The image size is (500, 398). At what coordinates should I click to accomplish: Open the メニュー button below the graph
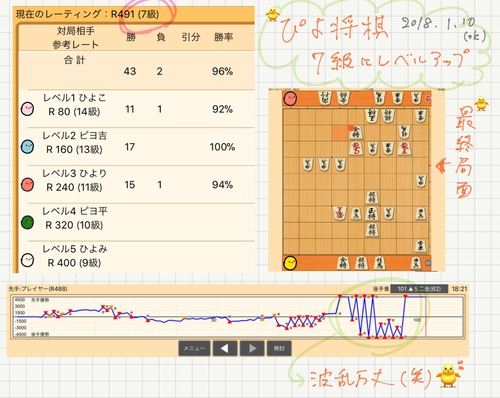pos(194,348)
